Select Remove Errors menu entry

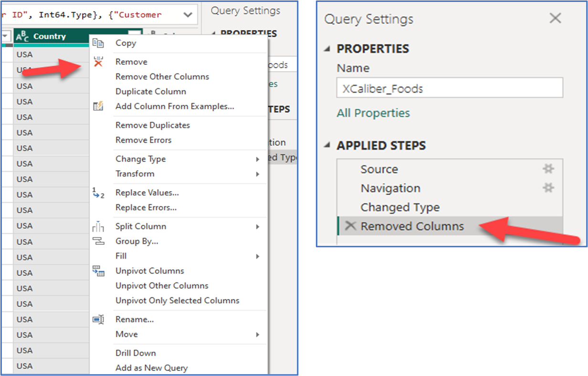[143, 140]
